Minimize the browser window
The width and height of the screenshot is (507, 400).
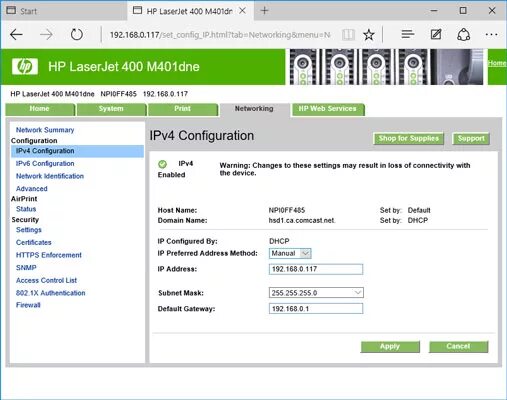point(434,11)
